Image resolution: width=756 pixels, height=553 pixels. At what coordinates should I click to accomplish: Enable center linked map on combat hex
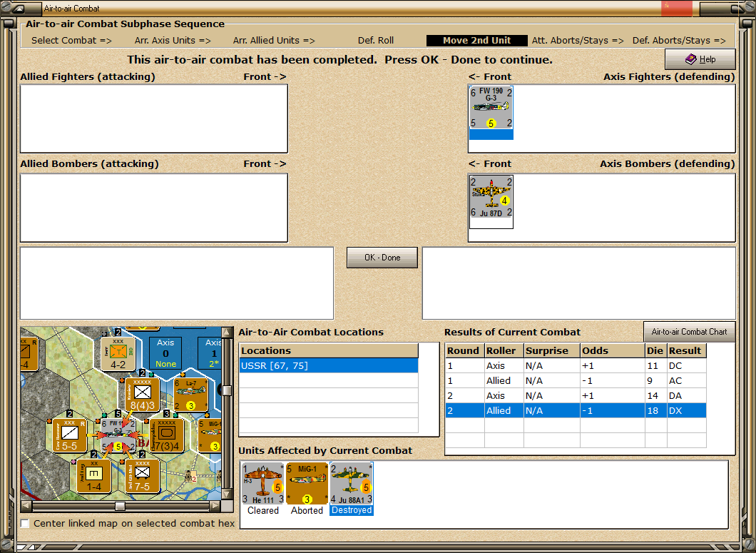click(25, 524)
